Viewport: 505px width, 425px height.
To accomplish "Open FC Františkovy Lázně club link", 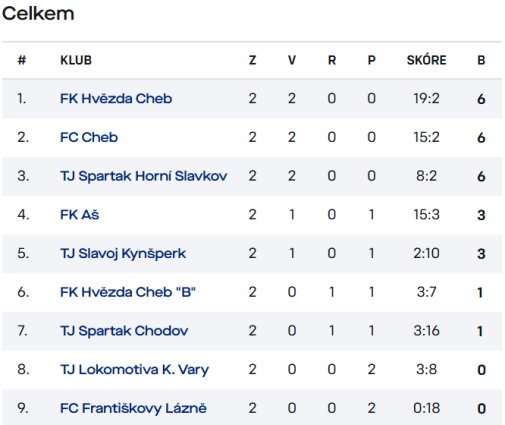I will (133, 408).
